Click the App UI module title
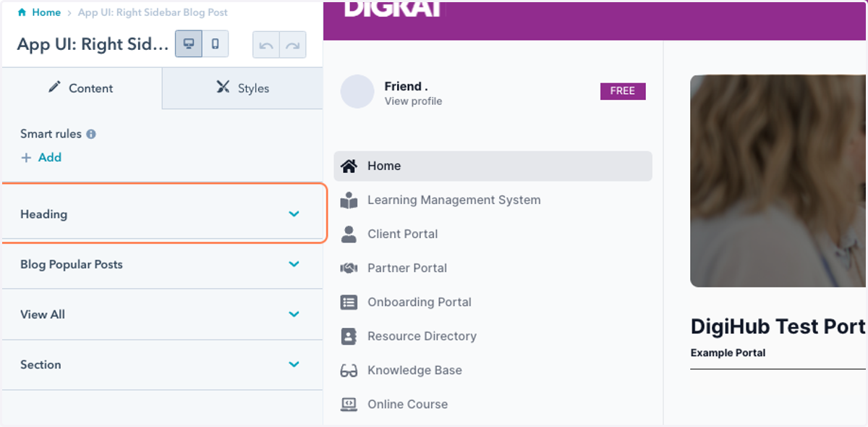868x427 pixels. click(x=93, y=44)
